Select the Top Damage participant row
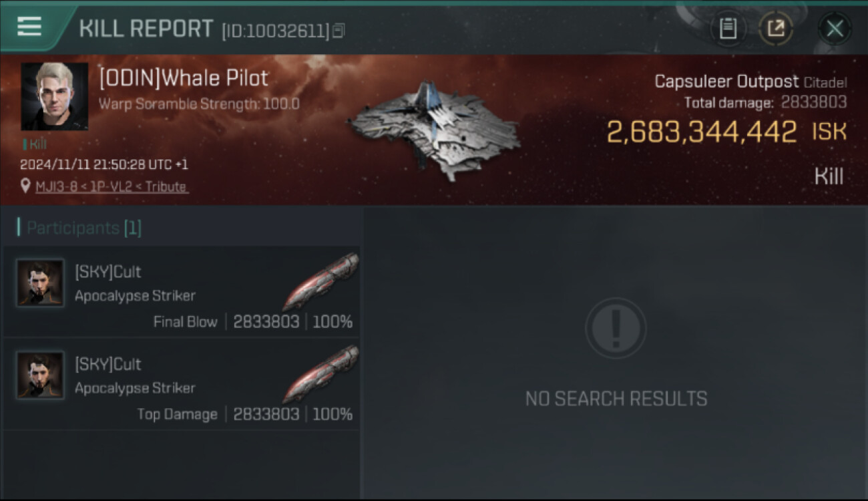The height and width of the screenshot is (501, 868). (182, 384)
